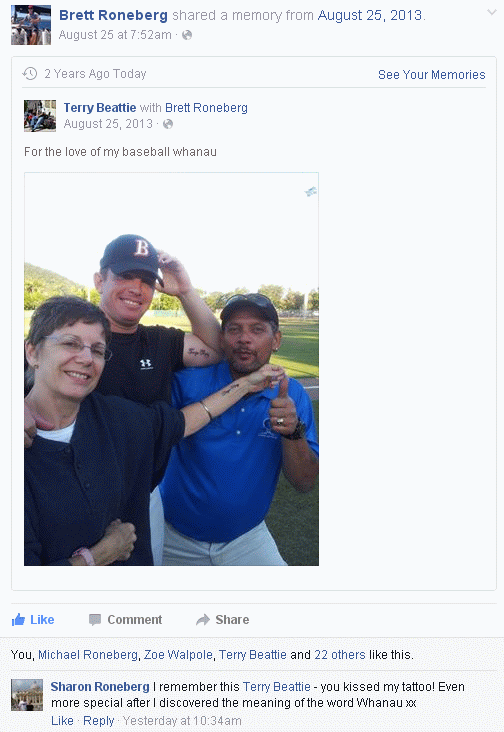Click the Share arrow icon
Image resolution: width=504 pixels, height=732 pixels.
coord(203,619)
